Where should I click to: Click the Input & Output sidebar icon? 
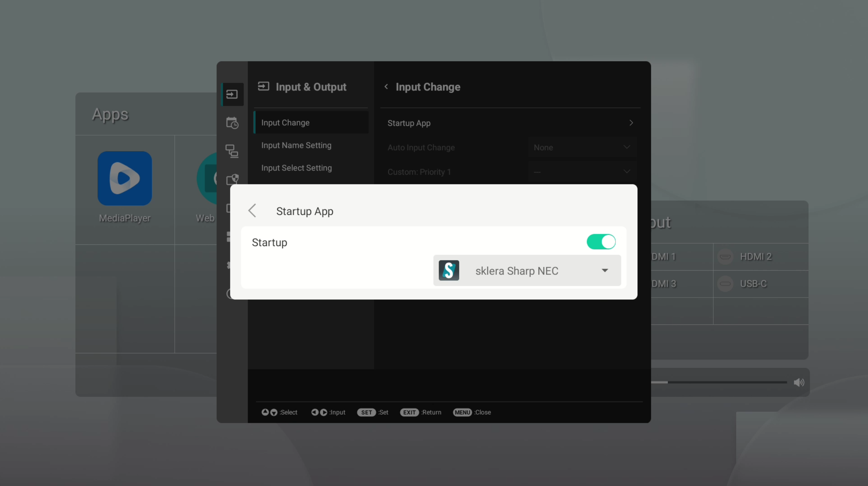pos(232,94)
